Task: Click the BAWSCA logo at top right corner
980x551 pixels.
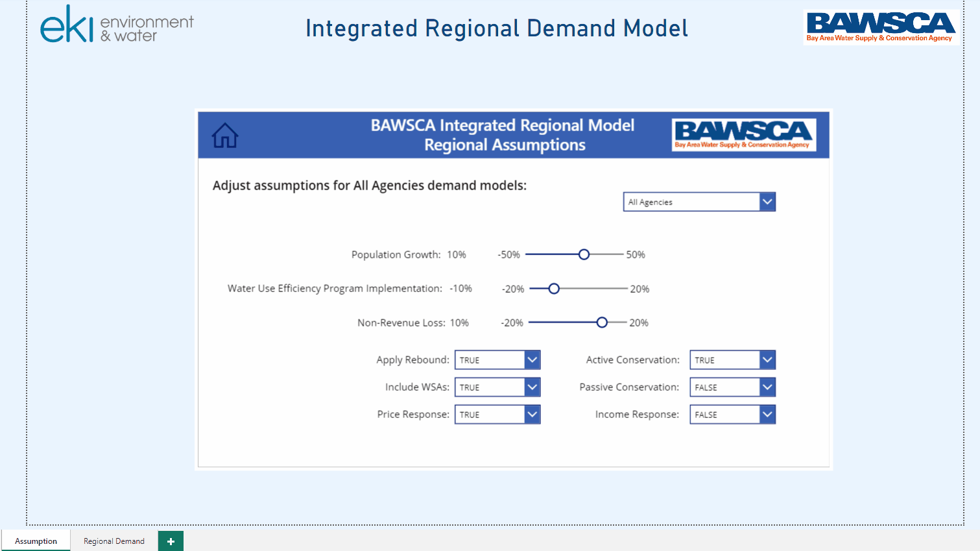Action: 881,27
